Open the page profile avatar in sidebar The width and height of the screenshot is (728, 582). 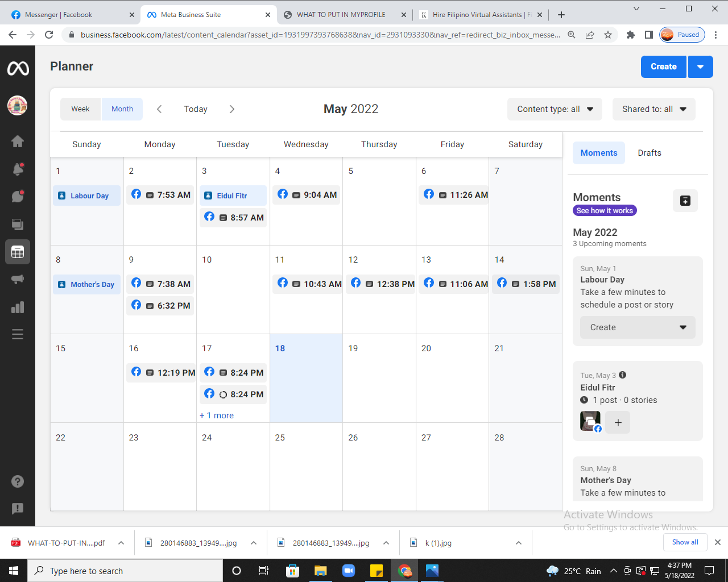18,105
